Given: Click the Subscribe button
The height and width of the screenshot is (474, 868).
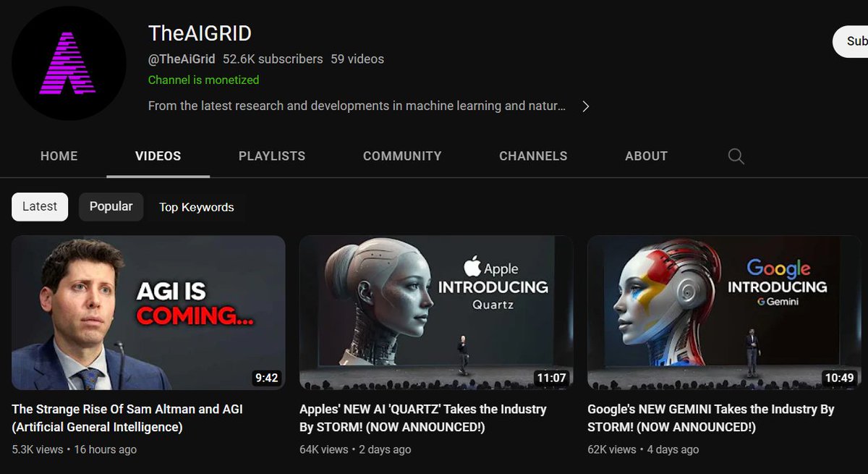Looking at the screenshot, I should (x=851, y=41).
